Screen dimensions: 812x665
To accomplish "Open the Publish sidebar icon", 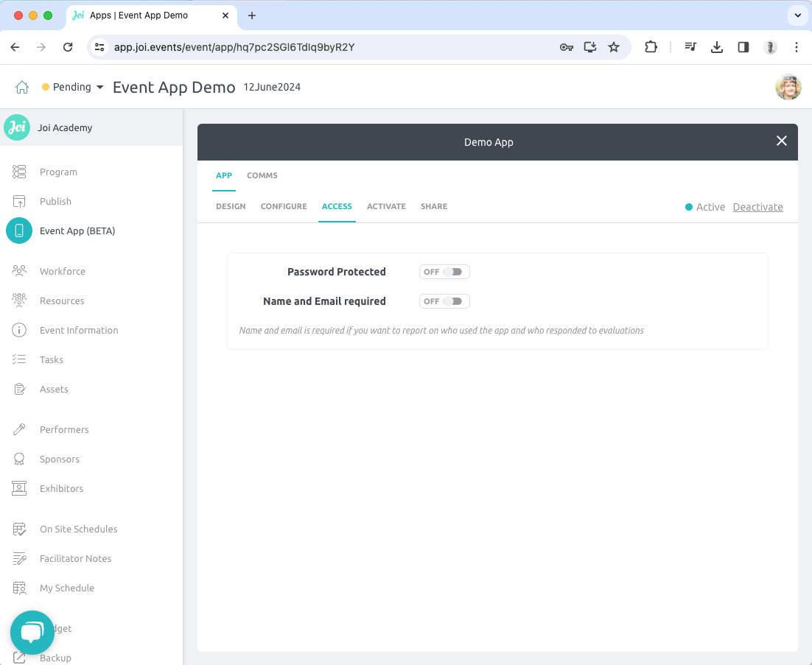I will click(19, 201).
